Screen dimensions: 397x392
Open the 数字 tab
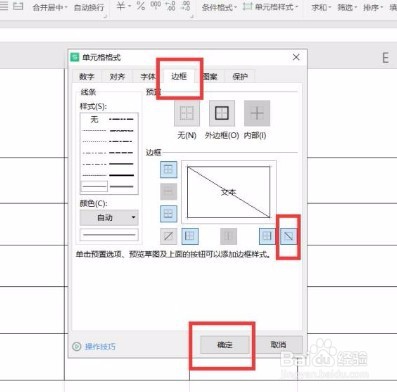pyautogui.click(x=87, y=77)
